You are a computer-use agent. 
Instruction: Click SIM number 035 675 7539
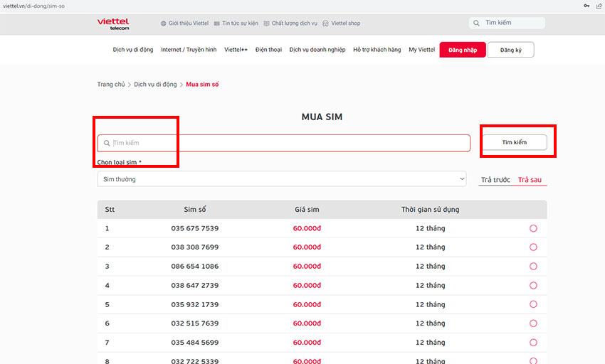pos(195,228)
